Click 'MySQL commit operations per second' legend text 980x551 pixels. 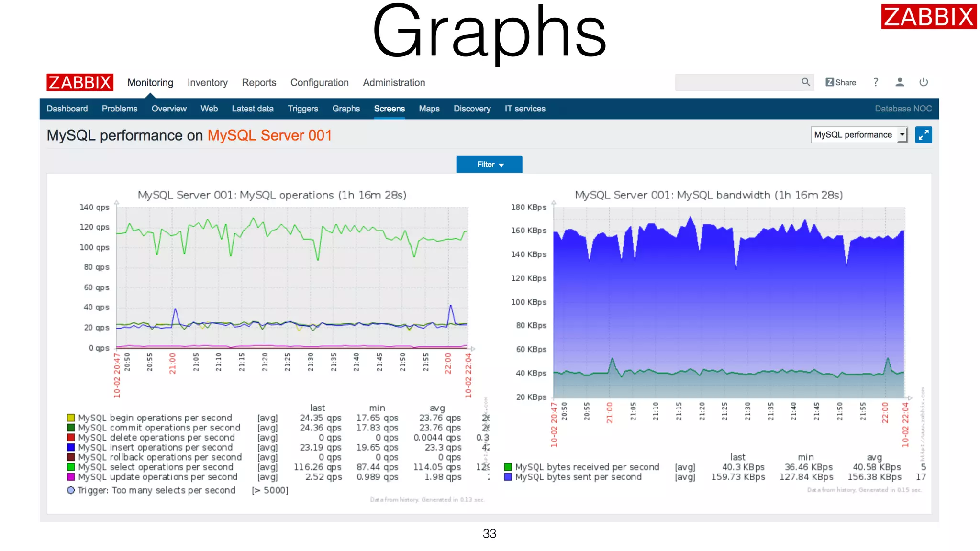[159, 428]
